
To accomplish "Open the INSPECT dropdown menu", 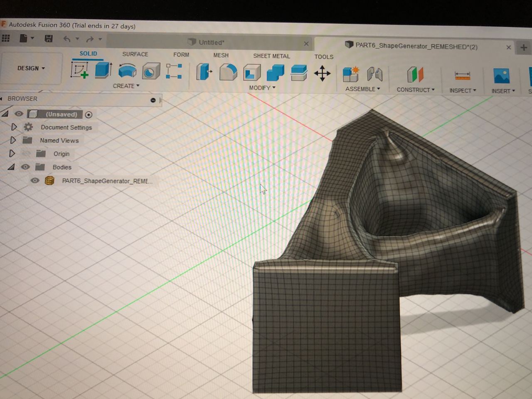I will point(463,91).
